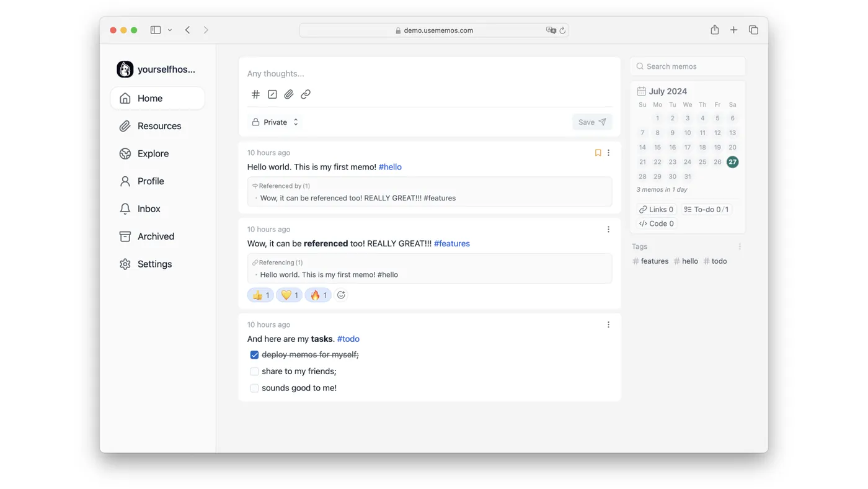Show the Safari tab overview

tap(753, 30)
